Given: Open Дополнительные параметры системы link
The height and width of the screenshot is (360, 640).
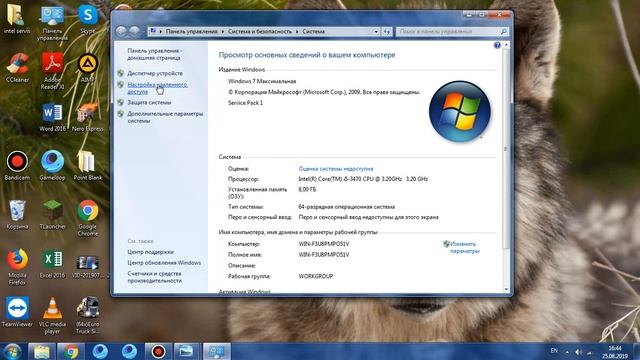Looking at the screenshot, I should pos(165,117).
